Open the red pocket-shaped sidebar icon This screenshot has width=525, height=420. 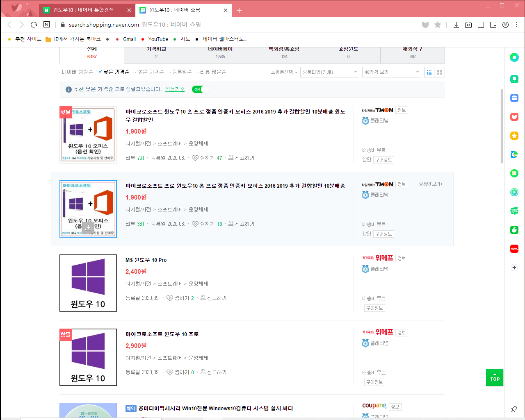pos(514,117)
